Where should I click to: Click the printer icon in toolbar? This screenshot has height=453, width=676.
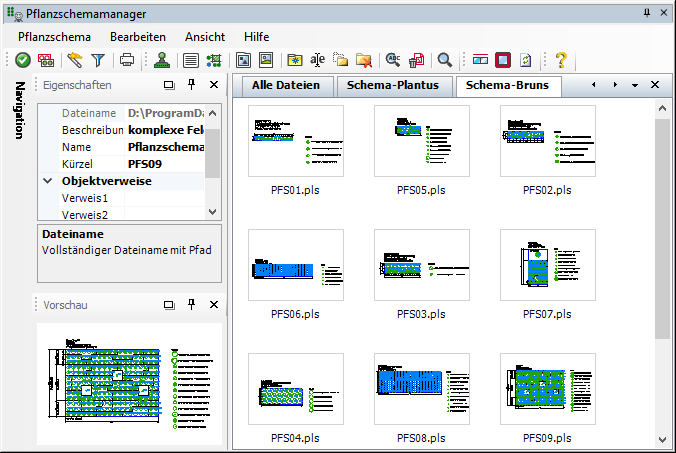(x=127, y=60)
